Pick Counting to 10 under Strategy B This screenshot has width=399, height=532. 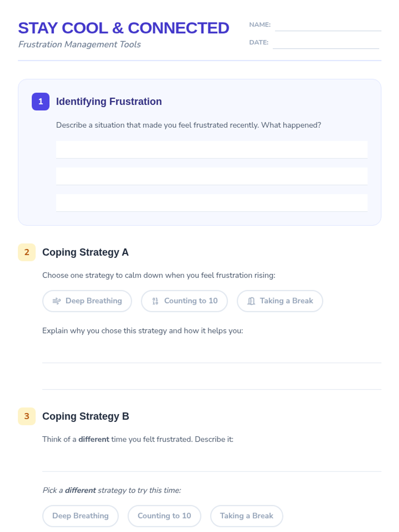pos(164,516)
